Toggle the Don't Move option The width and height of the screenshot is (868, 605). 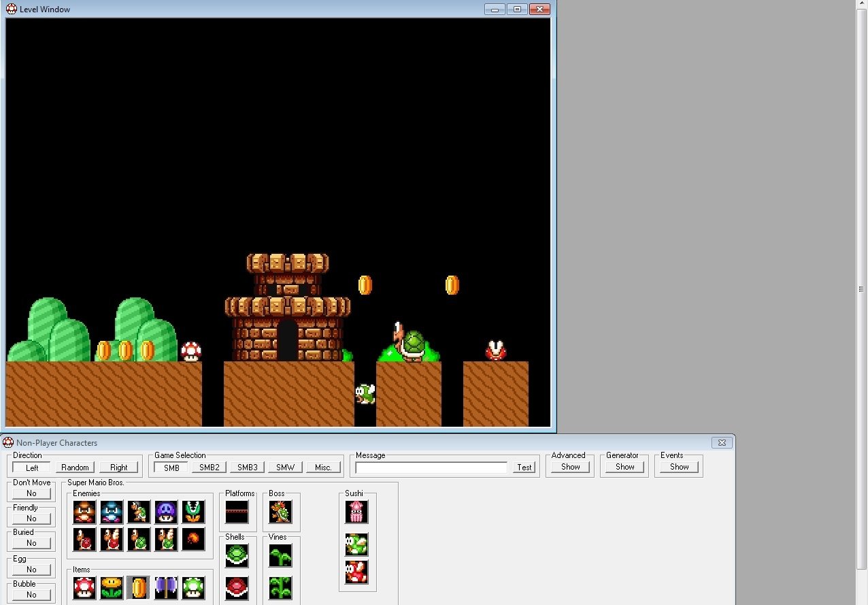tap(31, 493)
